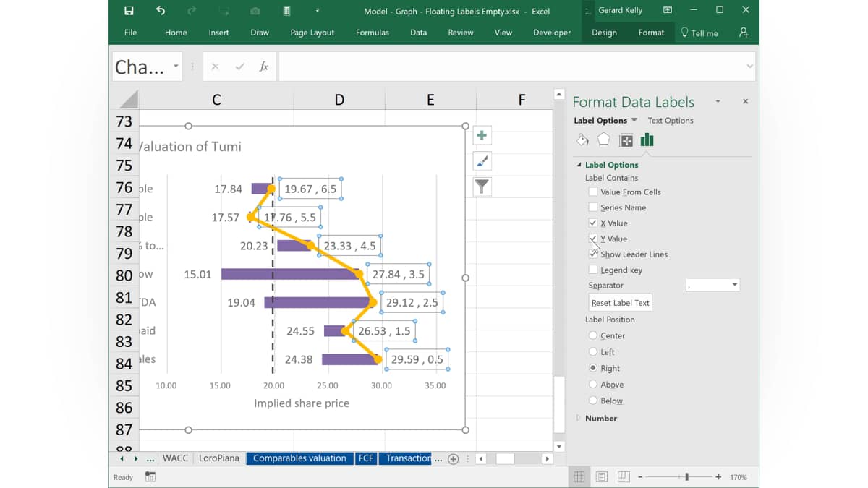The height and width of the screenshot is (488, 868).
Task: Click Select All corner triangle of sheet
Action: 128,100
